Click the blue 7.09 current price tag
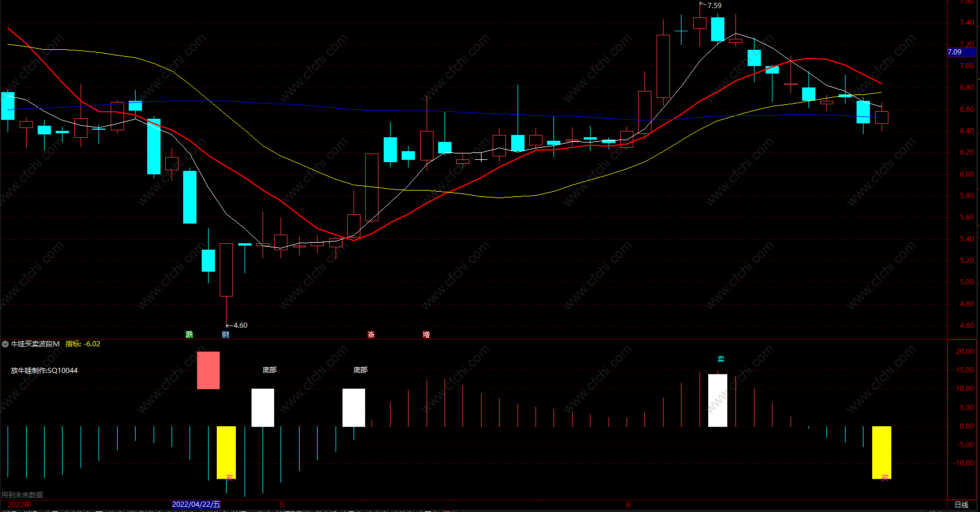 pyautogui.click(x=961, y=52)
